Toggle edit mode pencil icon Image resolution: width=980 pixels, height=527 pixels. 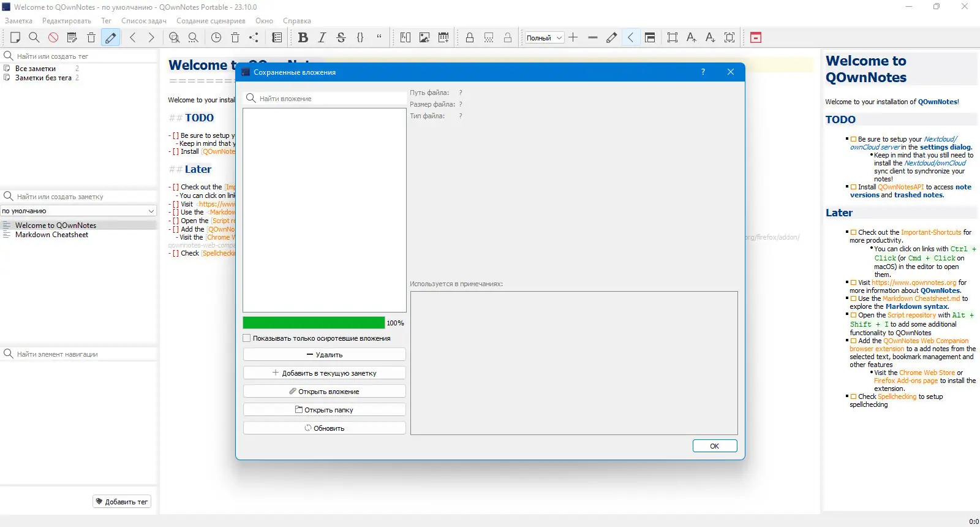point(110,37)
